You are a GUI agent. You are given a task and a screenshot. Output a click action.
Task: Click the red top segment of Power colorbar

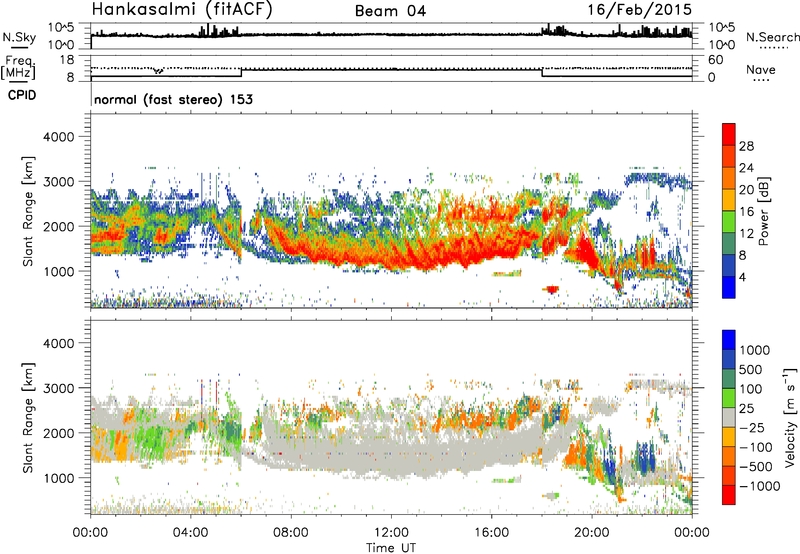click(729, 134)
